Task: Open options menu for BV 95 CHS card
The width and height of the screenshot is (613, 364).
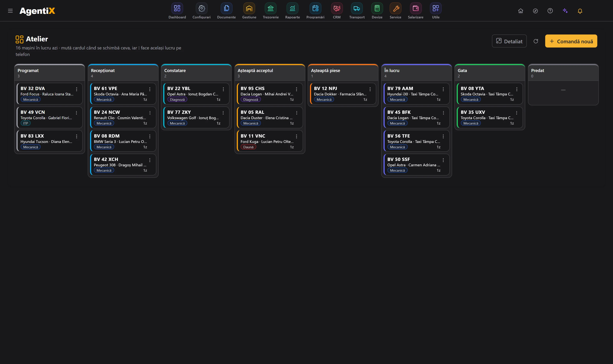Action: pos(297,89)
